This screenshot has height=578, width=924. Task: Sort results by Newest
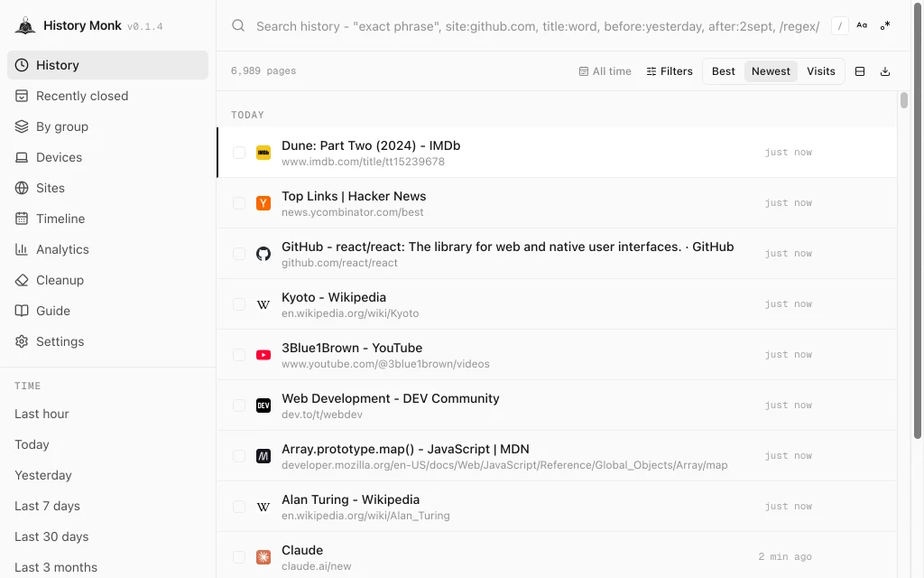(x=771, y=71)
